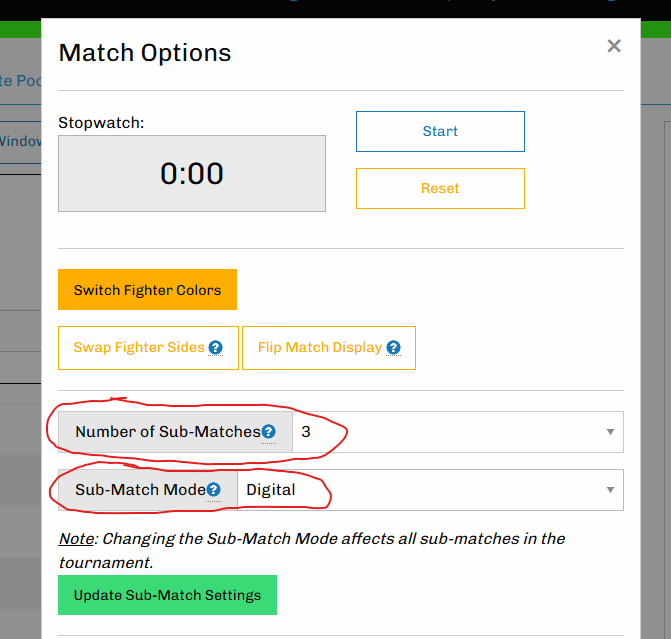671x639 pixels.
Task: Show help for Sub-Match Mode
Action: [x=213, y=490]
